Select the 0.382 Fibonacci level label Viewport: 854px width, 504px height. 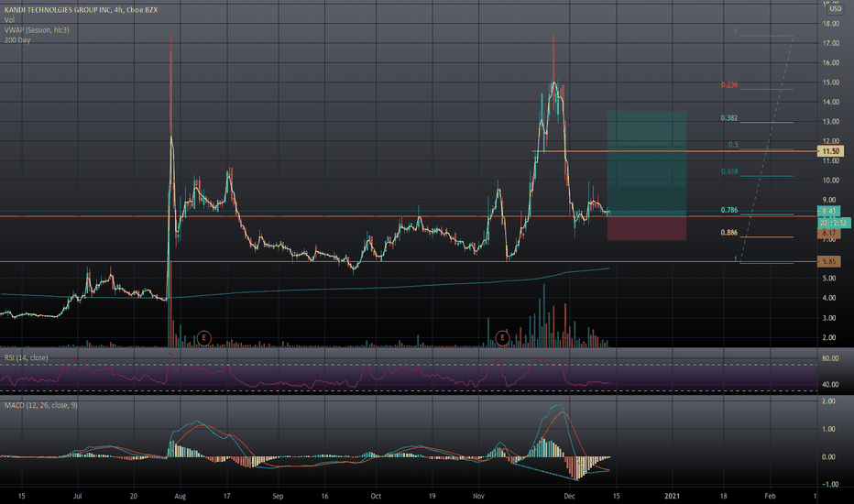tap(729, 118)
